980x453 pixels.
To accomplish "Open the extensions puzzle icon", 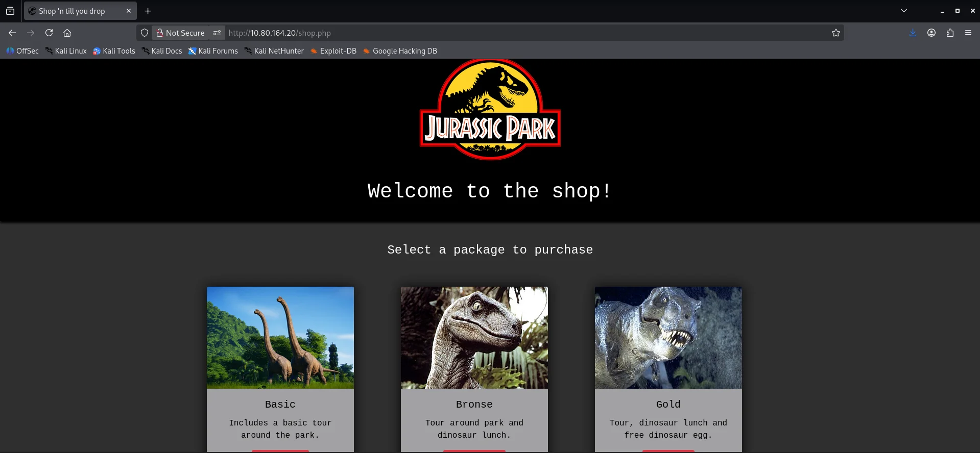I will tap(950, 33).
